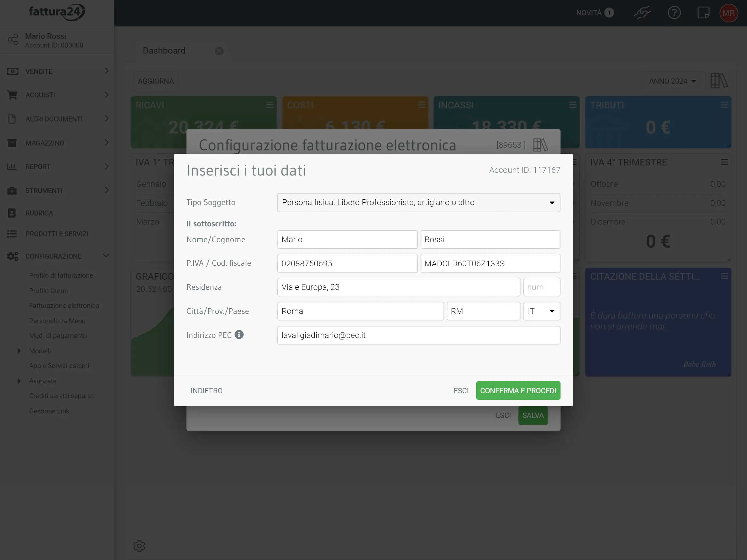The image size is (747, 560).
Task: Open the guide books icon in Configurazione dialog
Action: (x=540, y=145)
